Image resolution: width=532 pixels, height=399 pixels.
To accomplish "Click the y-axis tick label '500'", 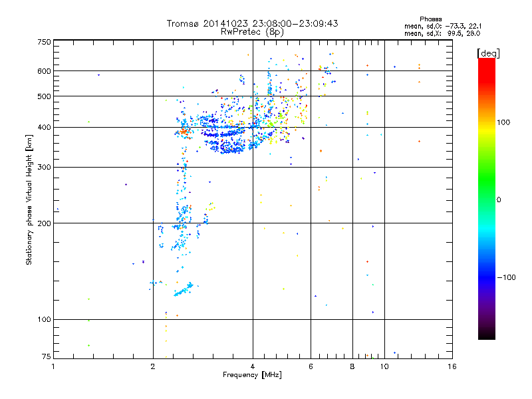I will (44, 96).
